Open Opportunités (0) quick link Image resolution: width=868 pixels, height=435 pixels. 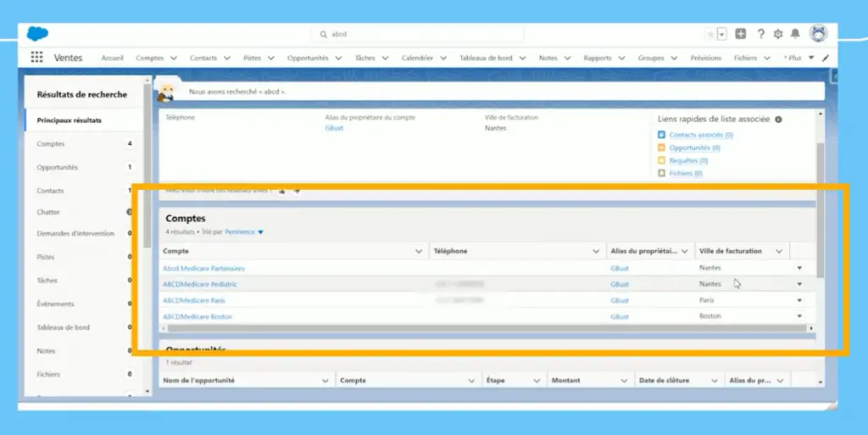pyautogui.click(x=694, y=148)
